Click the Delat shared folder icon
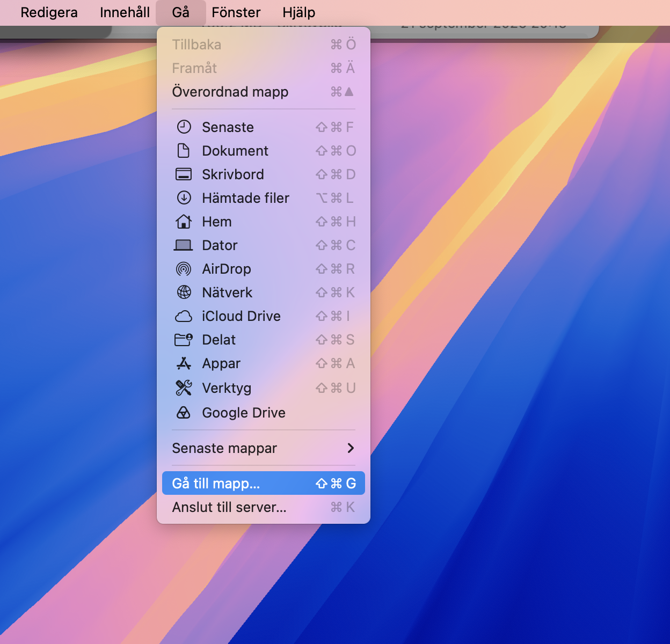The height and width of the screenshot is (644, 670). [184, 340]
